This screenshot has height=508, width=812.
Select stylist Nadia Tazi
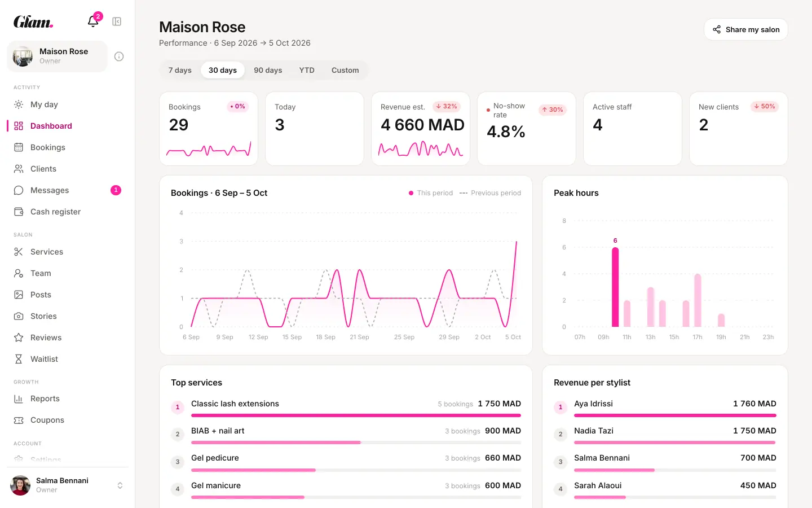[665, 434]
